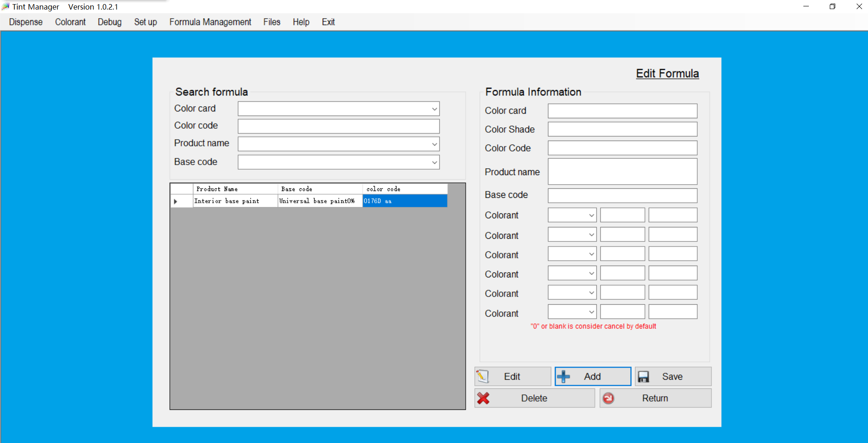
Task: Click the Formula Information Color card field
Action: coord(623,111)
